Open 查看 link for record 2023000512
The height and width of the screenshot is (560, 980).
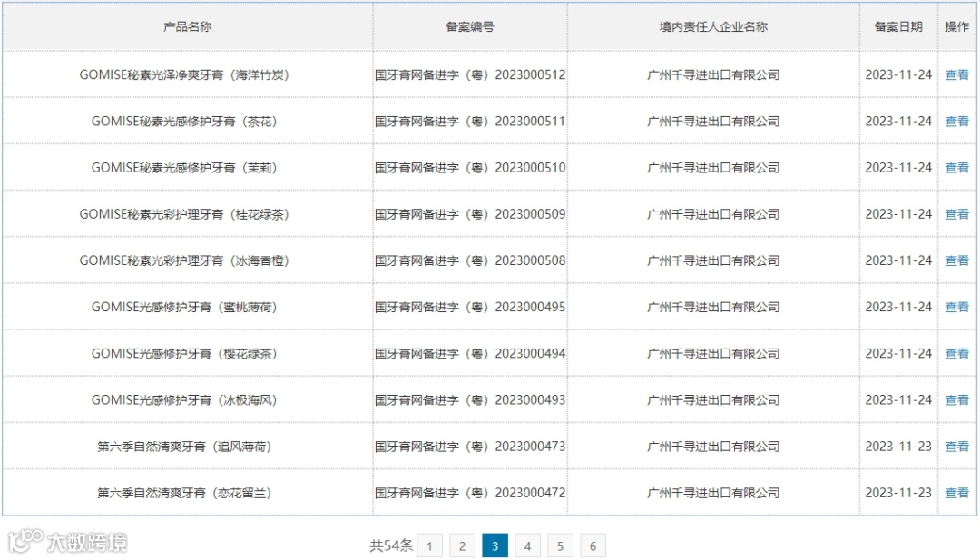956,75
